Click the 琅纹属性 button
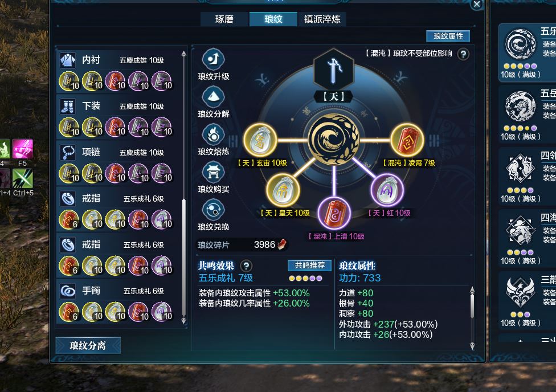The image size is (556, 392). (448, 36)
